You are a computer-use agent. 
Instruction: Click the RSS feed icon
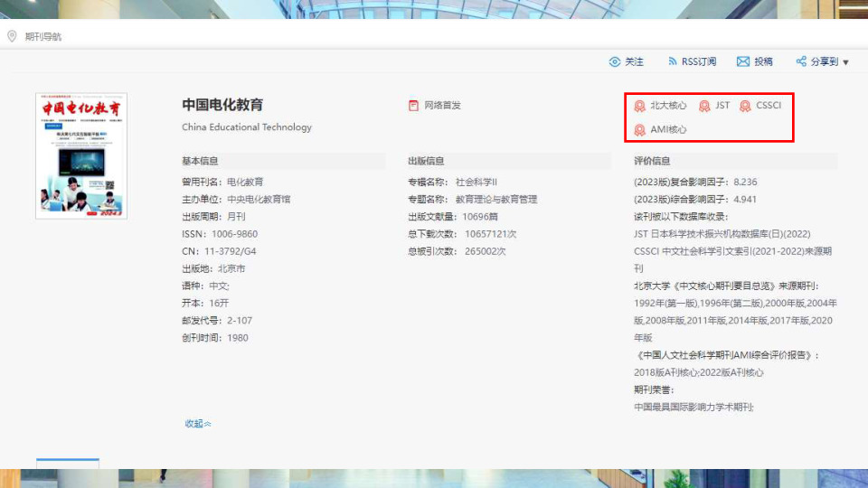672,61
